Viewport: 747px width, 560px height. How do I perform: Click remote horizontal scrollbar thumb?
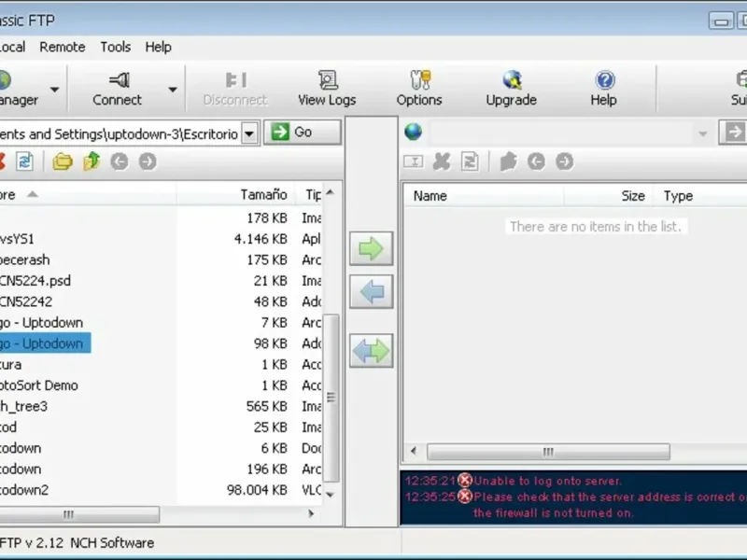pos(548,452)
